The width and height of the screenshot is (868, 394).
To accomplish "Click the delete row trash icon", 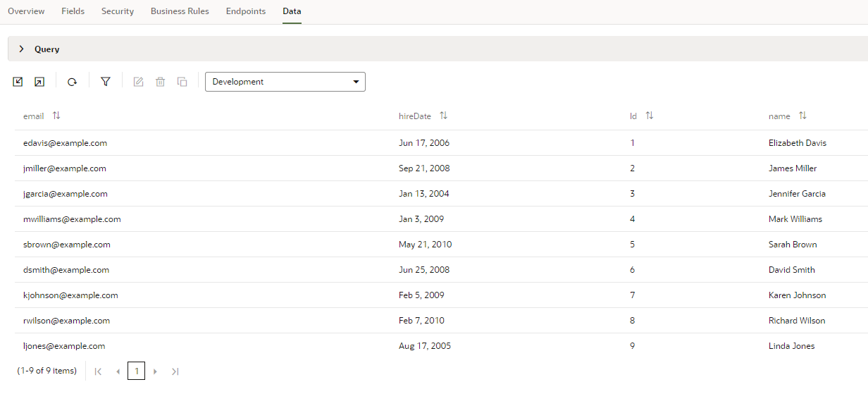I will click(161, 82).
